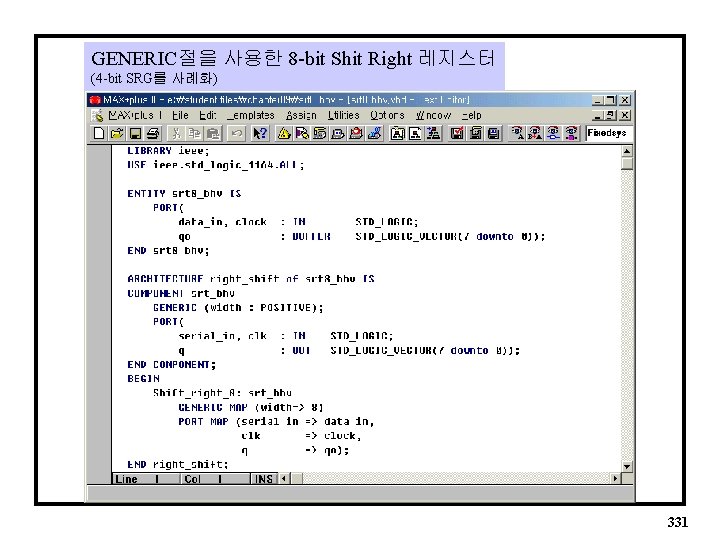Click the MAX+plus II title bar app icon

(x=95, y=100)
